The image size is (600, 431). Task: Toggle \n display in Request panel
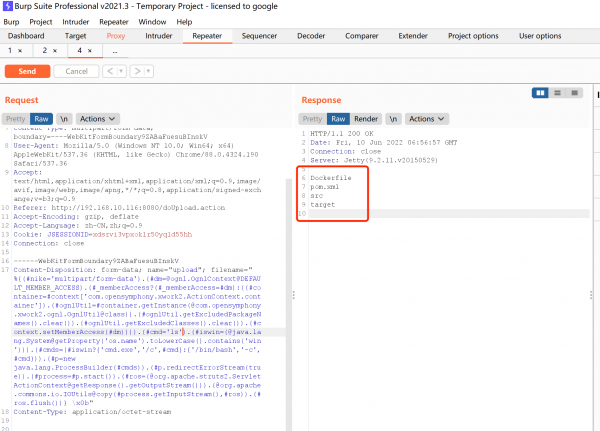(x=64, y=118)
